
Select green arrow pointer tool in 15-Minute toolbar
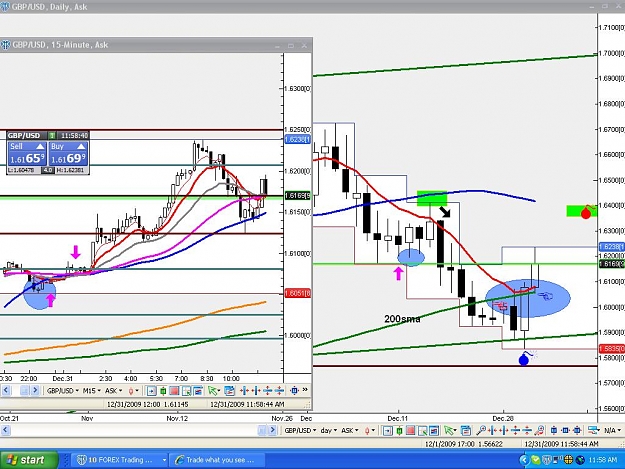click(214, 391)
